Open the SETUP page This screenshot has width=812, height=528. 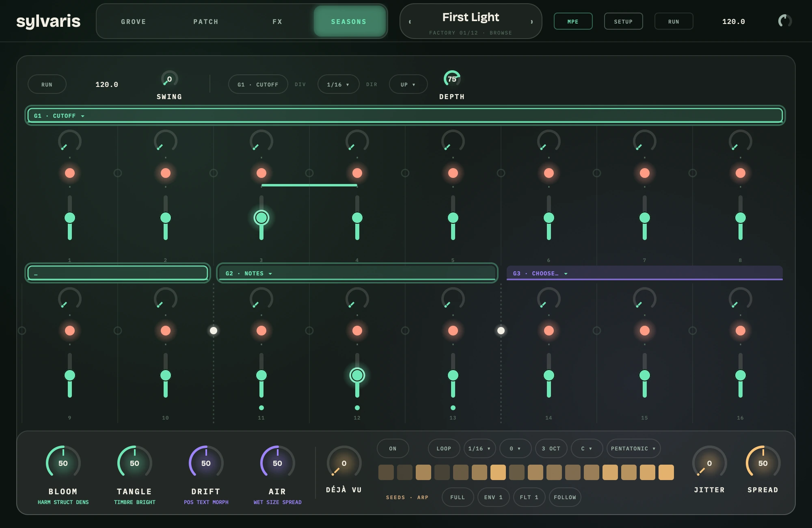(x=623, y=22)
